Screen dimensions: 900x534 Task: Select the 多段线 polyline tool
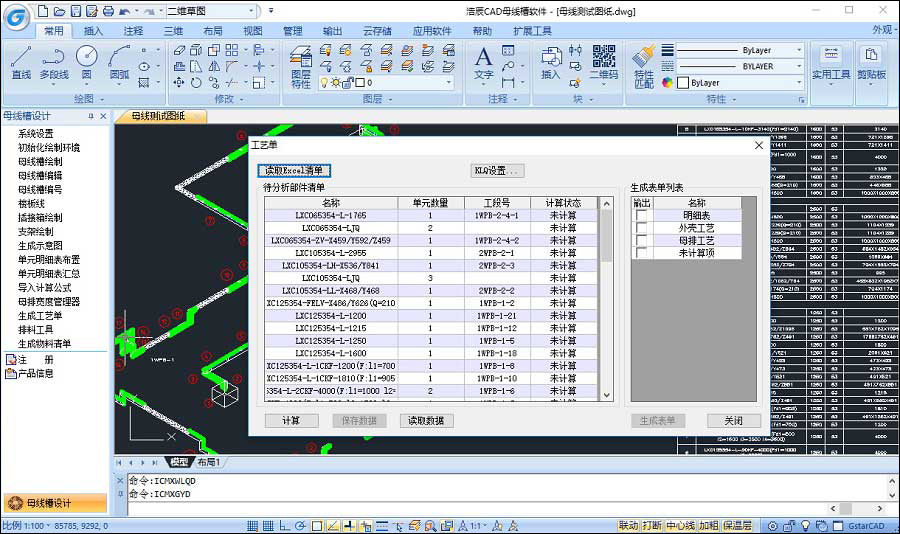click(x=53, y=63)
